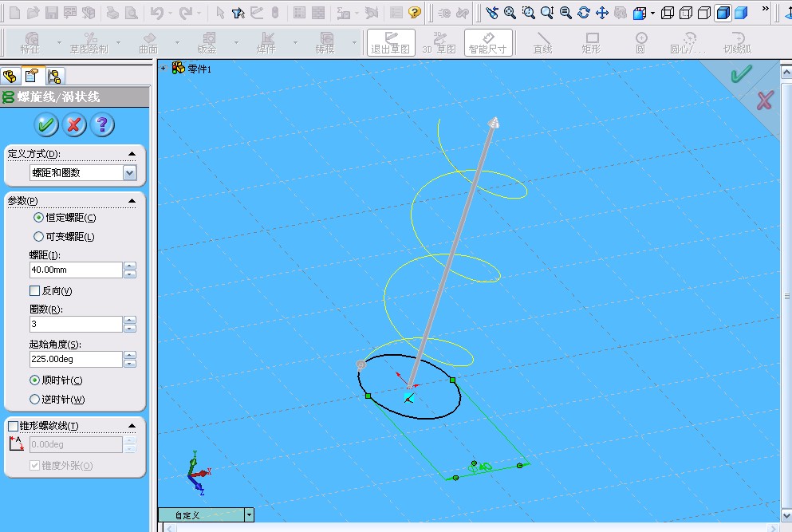This screenshot has width=792, height=532.
Task: Click 起始角度 225.00deg input field
Action: (x=76, y=359)
